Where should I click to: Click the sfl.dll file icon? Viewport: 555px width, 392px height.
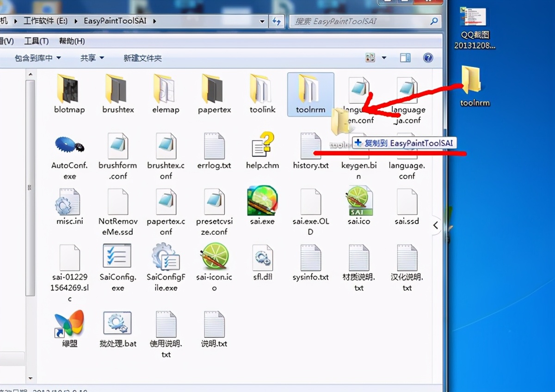[262, 257]
